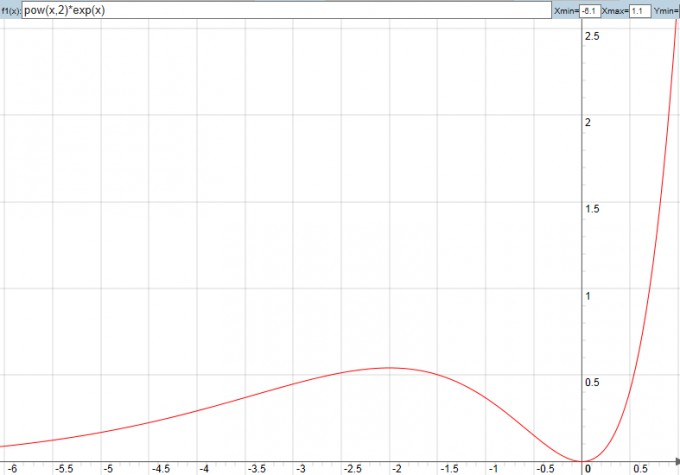680x475 pixels.
Task: Click the f1(x) label
Action: pos(11,12)
